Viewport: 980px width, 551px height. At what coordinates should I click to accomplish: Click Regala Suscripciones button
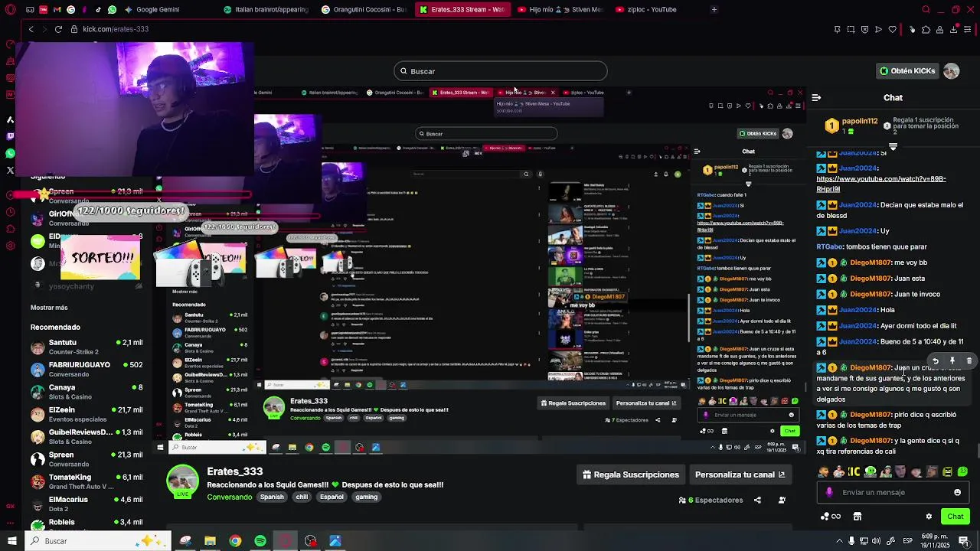[630, 474]
